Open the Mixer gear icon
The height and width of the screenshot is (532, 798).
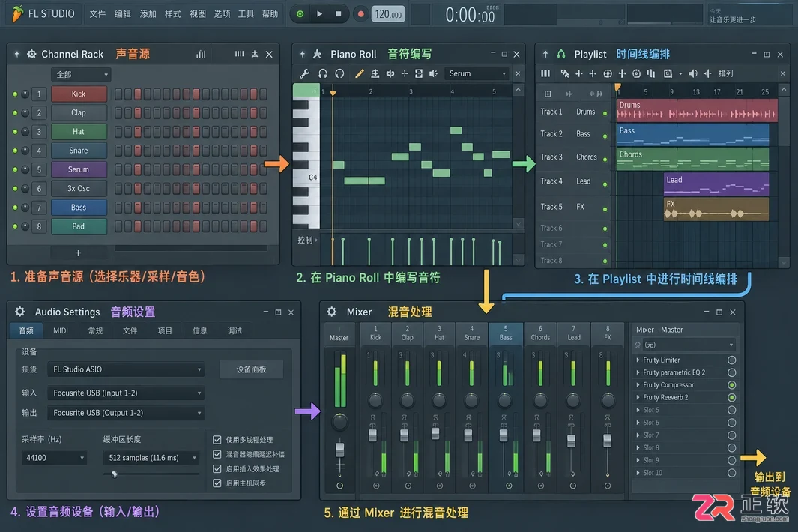tap(331, 312)
